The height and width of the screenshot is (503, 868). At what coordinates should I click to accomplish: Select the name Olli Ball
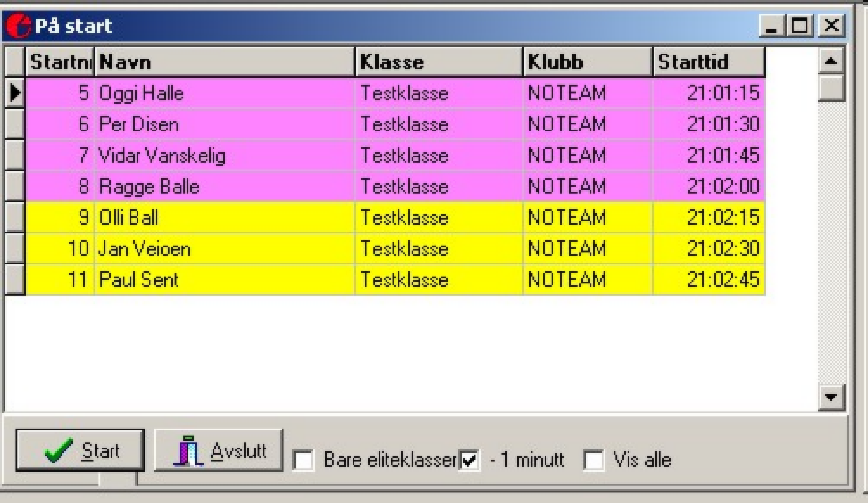128,218
